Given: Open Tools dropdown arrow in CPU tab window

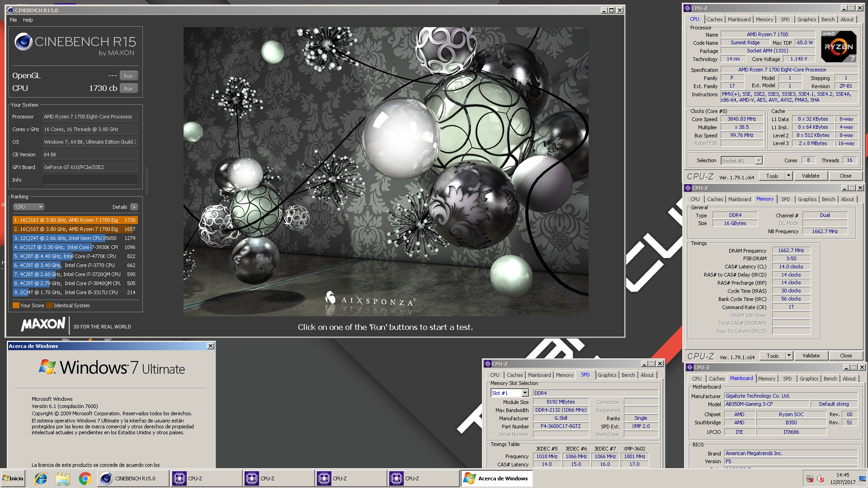Looking at the screenshot, I should click(x=789, y=176).
